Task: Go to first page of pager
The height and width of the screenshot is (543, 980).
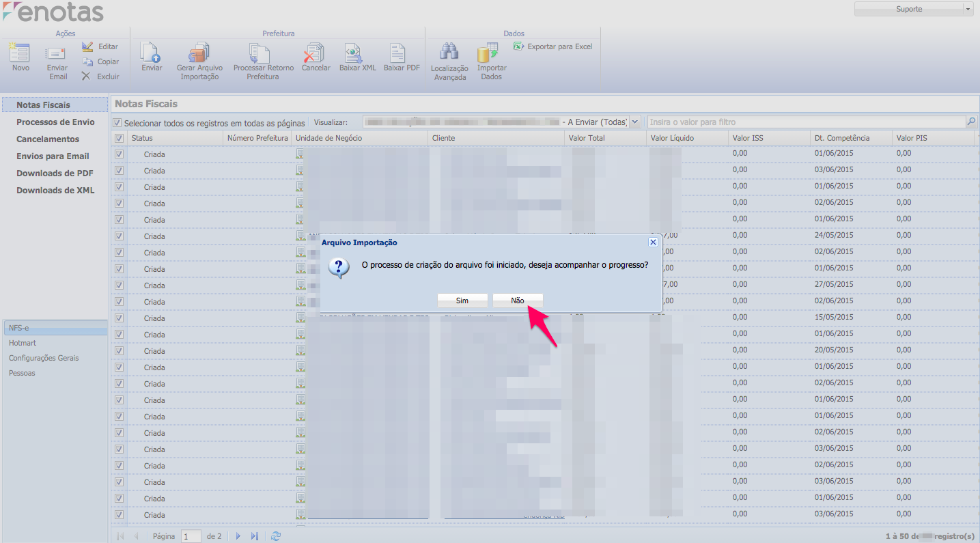Action: (121, 536)
